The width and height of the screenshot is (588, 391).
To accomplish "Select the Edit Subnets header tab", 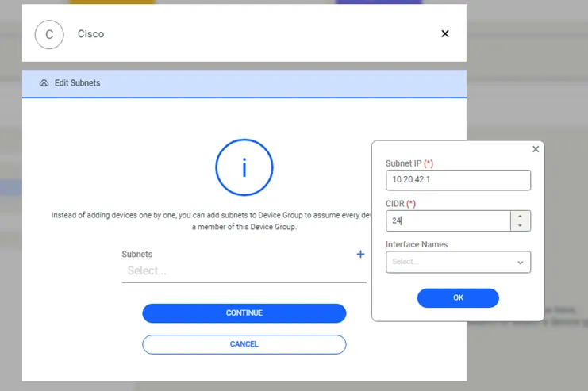I will click(244, 83).
